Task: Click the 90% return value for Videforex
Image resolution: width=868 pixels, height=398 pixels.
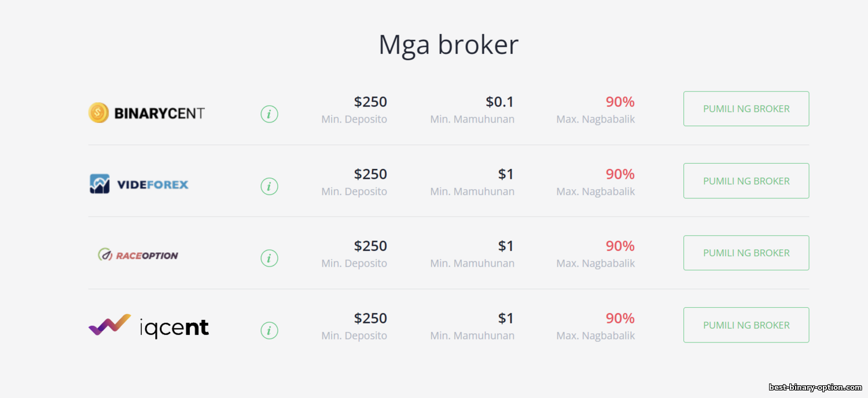Action: coord(620,174)
